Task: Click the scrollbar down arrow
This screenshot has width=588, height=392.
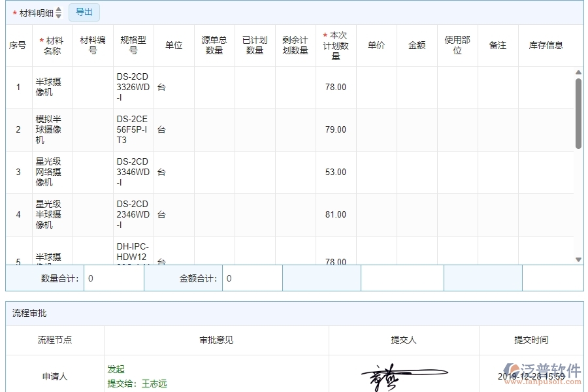Action: point(578,259)
